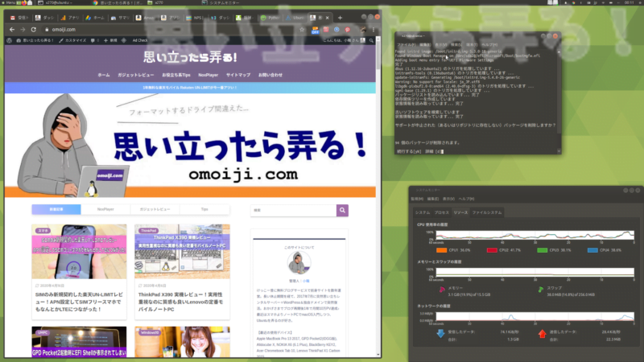Click Chrome's forward navigation arrow

[23, 30]
